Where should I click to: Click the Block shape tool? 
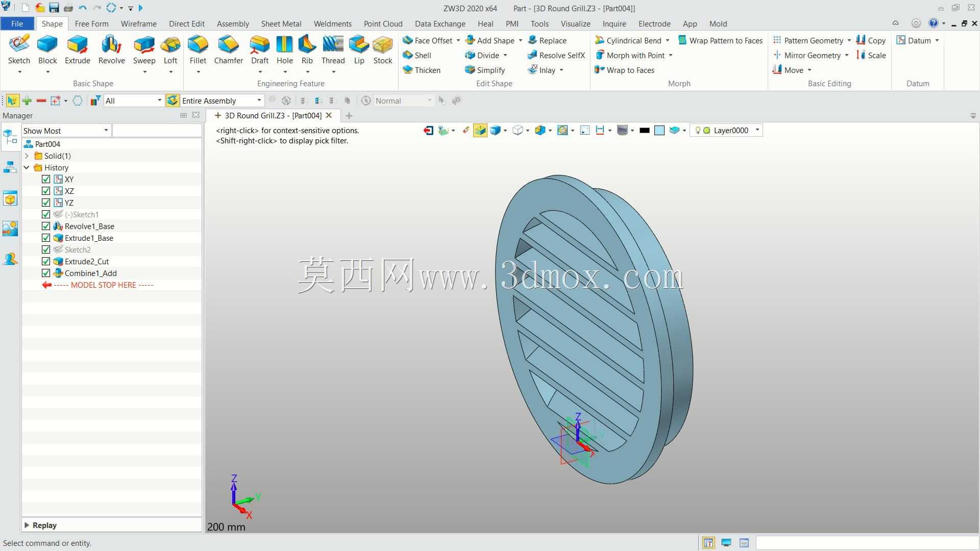coord(47,50)
